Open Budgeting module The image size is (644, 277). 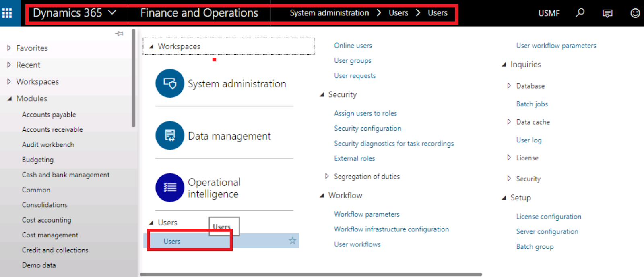(x=38, y=160)
